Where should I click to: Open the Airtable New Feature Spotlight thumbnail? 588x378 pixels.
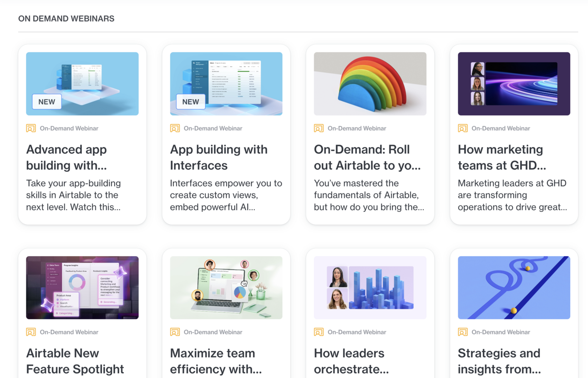[x=82, y=287]
